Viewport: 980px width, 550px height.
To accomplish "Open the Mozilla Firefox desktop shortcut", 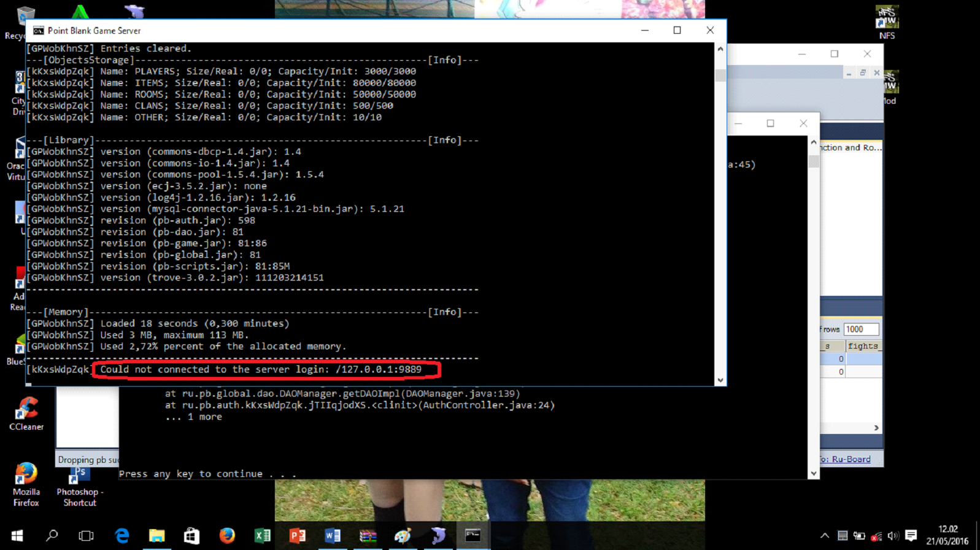I will tap(26, 485).
